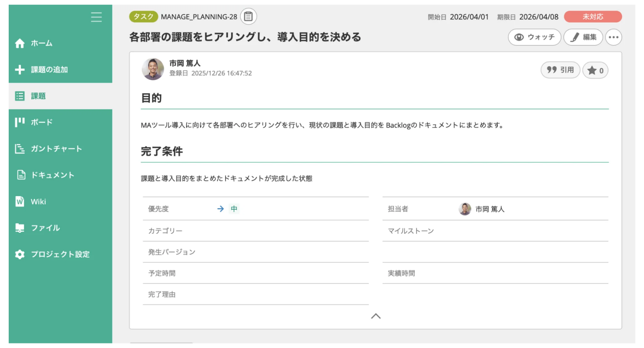Click the 完了理由 field row

(256, 295)
